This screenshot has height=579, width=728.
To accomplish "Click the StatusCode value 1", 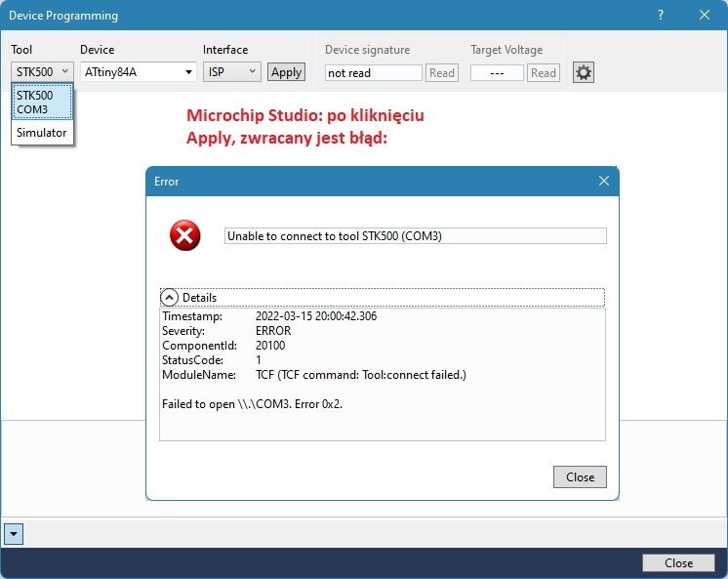I will (x=259, y=359).
